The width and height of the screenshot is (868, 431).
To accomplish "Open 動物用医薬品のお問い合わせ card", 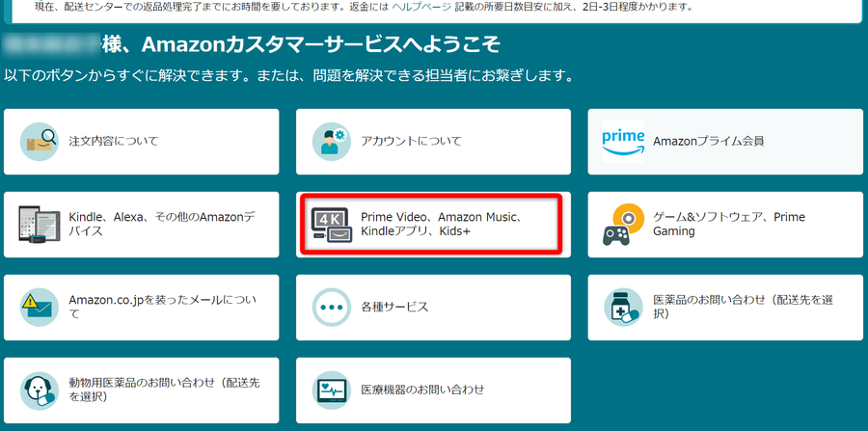I will 141,391.
